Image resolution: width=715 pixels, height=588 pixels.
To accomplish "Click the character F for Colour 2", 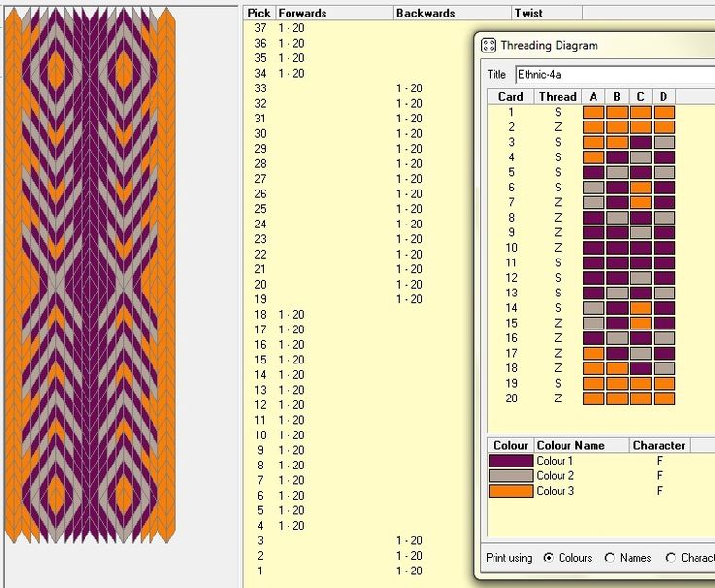I will (x=659, y=476).
